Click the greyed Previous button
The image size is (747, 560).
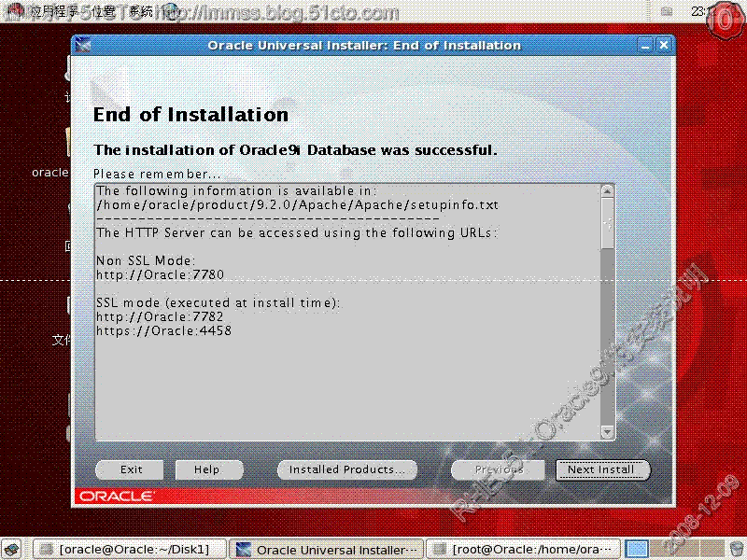click(x=498, y=469)
